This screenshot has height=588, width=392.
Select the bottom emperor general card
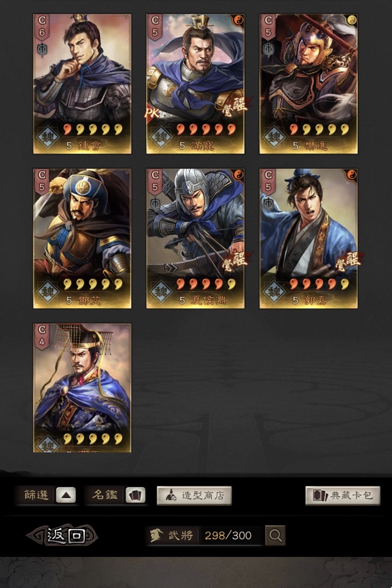[82, 388]
